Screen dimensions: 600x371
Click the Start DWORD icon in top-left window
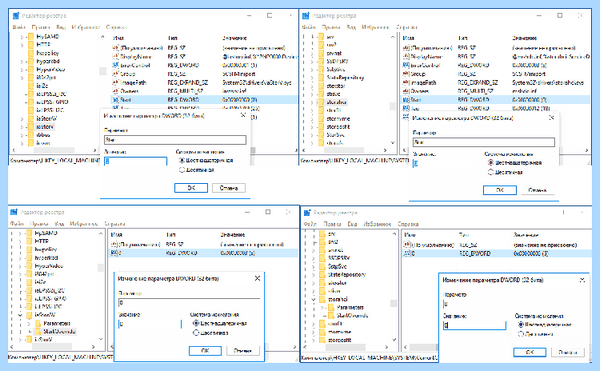tap(116, 99)
